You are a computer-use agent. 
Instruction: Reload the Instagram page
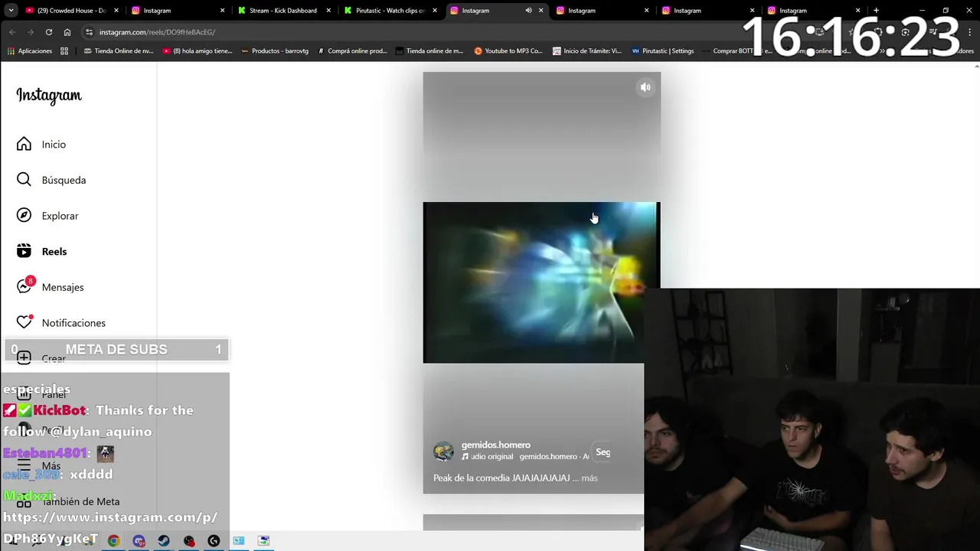(x=49, y=32)
